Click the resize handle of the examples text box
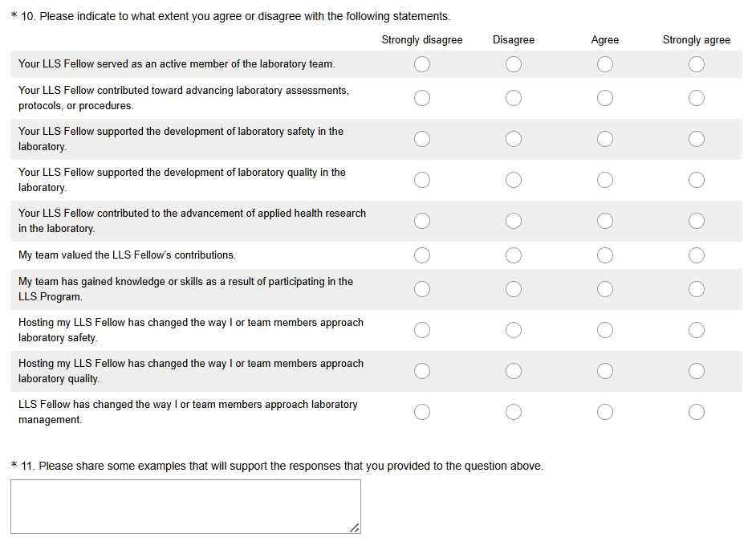The height and width of the screenshot is (538, 756). pos(355,528)
